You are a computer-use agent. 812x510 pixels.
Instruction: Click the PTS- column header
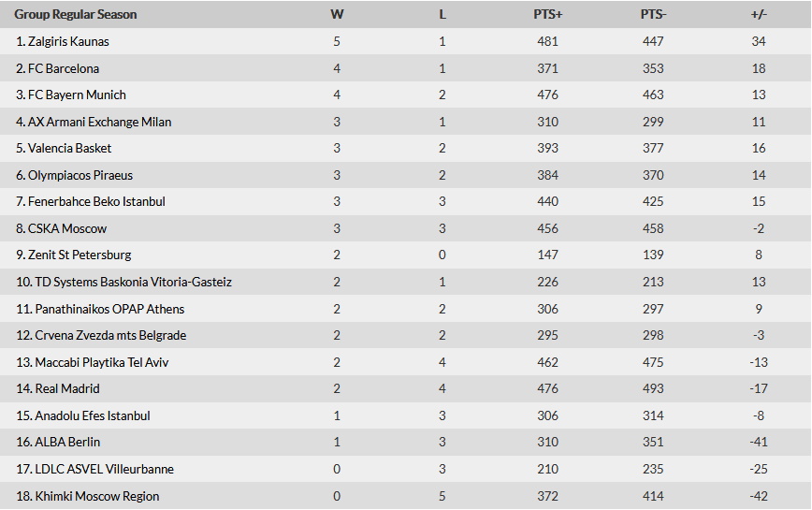click(x=653, y=14)
